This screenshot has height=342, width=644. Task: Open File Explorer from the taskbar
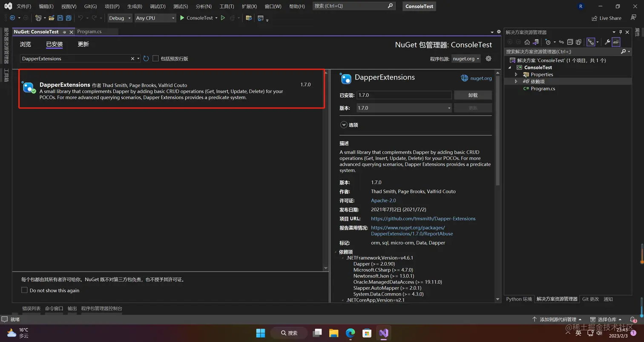[333, 333]
